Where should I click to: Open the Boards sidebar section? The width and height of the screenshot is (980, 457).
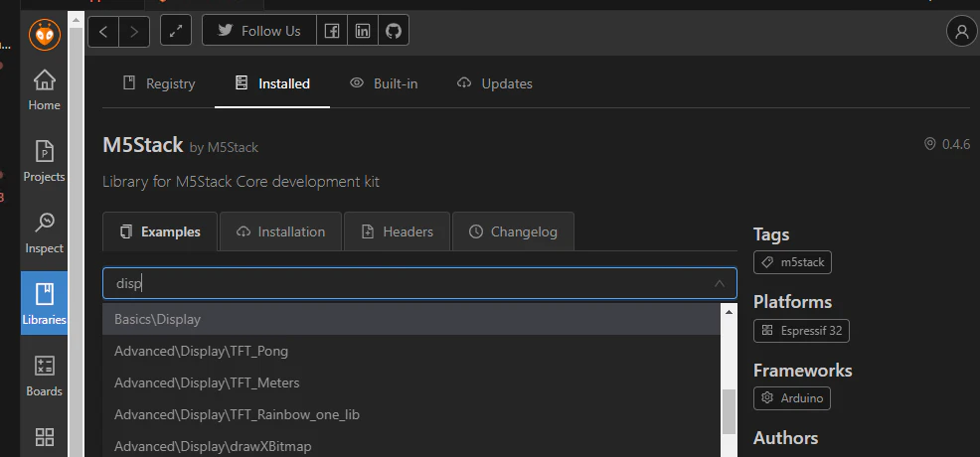tap(44, 376)
